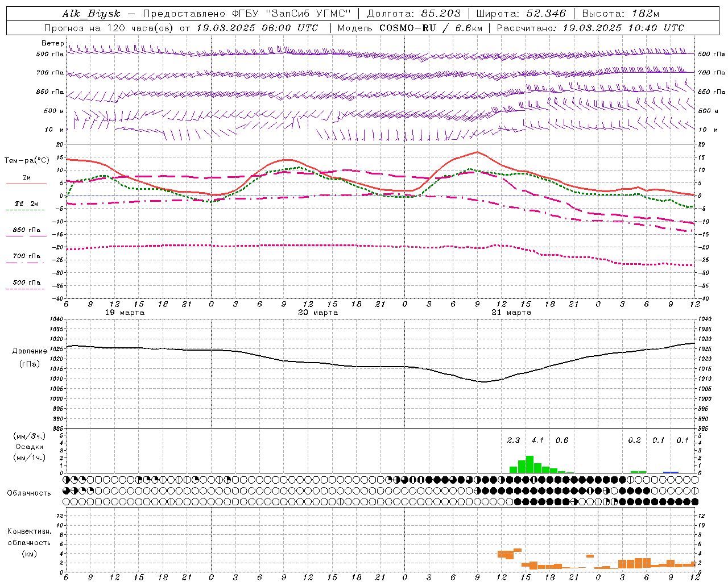
Task: Click the 'Td 2м' dew point legend entry
Action: (x=27, y=203)
